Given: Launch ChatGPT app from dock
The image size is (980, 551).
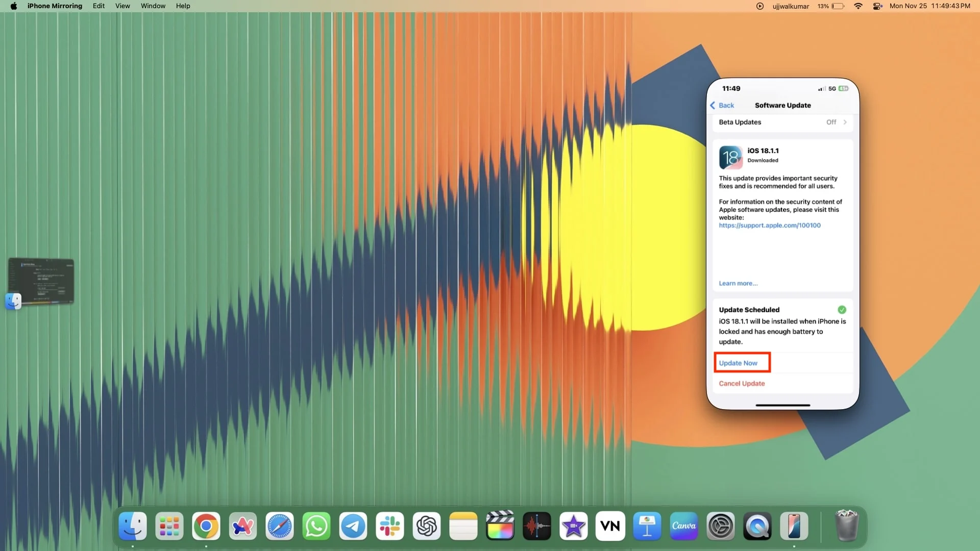Looking at the screenshot, I should 427,526.
